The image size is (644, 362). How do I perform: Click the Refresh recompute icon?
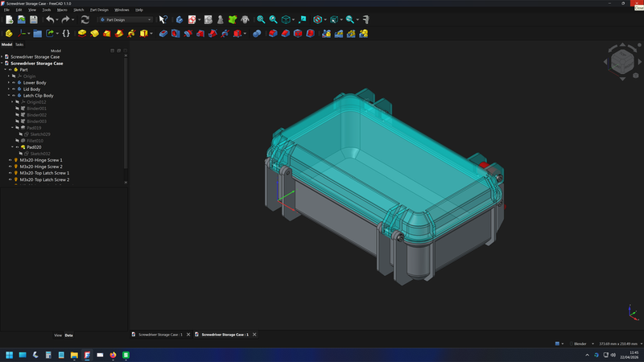85,19
